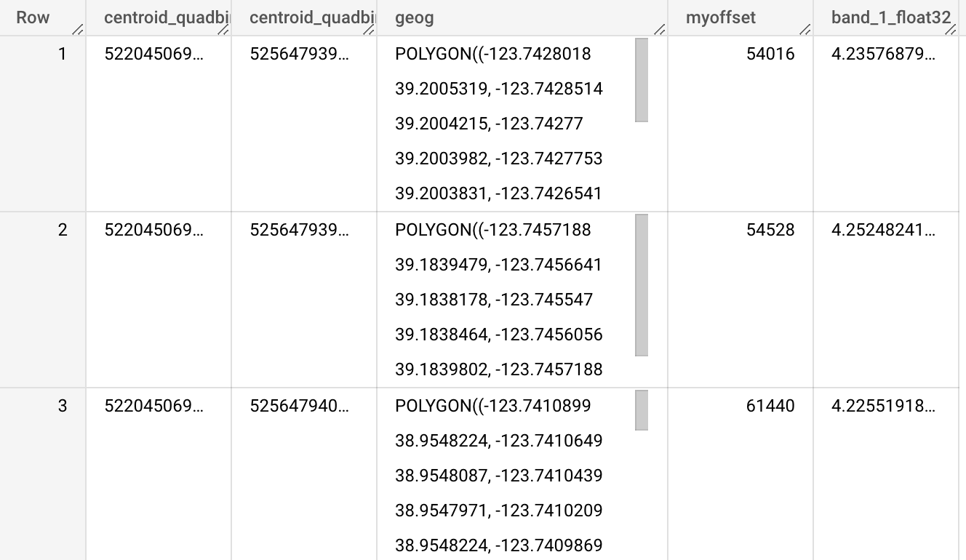966x560 pixels.
Task: Click the band value 4.23576879 in row 1
Action: (x=883, y=54)
